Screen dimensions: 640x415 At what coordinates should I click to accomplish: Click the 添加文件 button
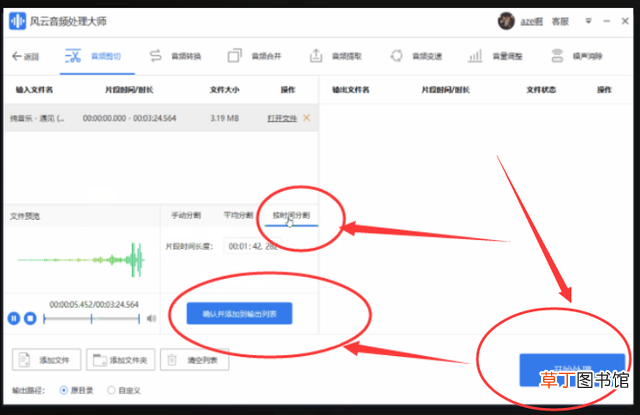click(x=47, y=360)
